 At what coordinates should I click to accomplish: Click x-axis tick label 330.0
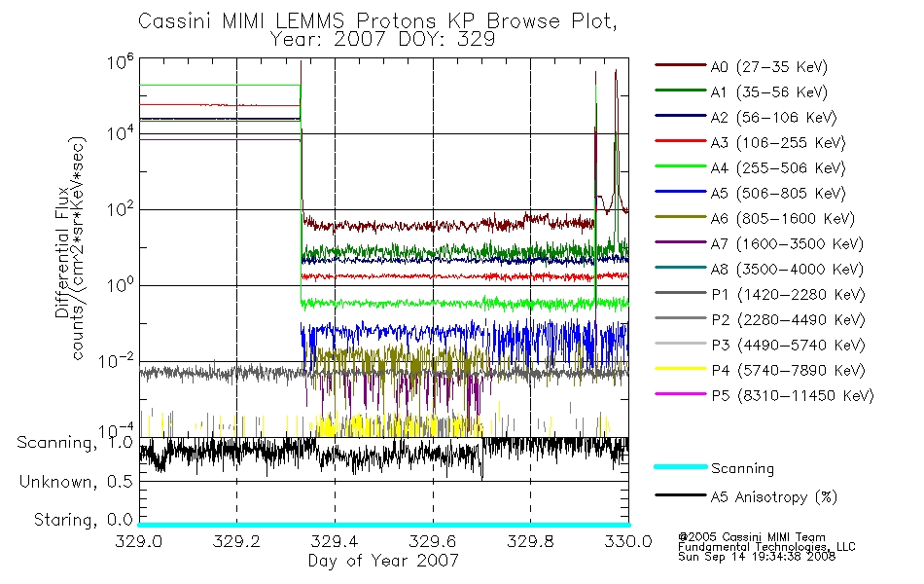628,541
